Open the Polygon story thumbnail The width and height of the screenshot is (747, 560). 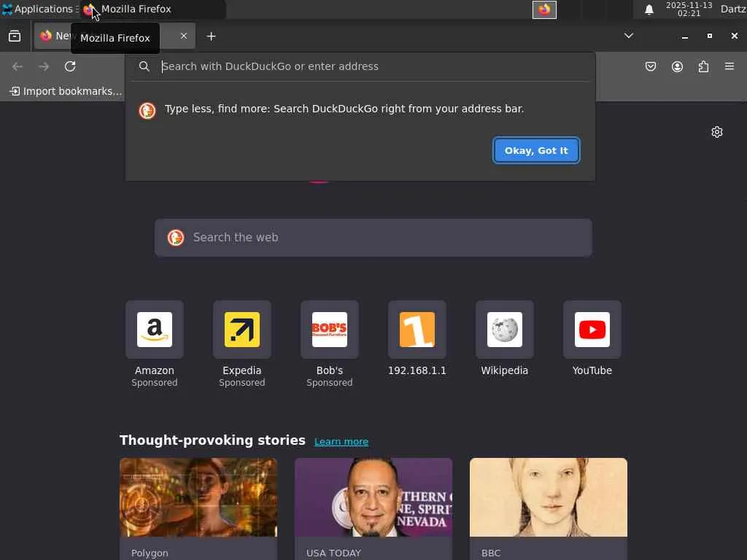coord(198,497)
